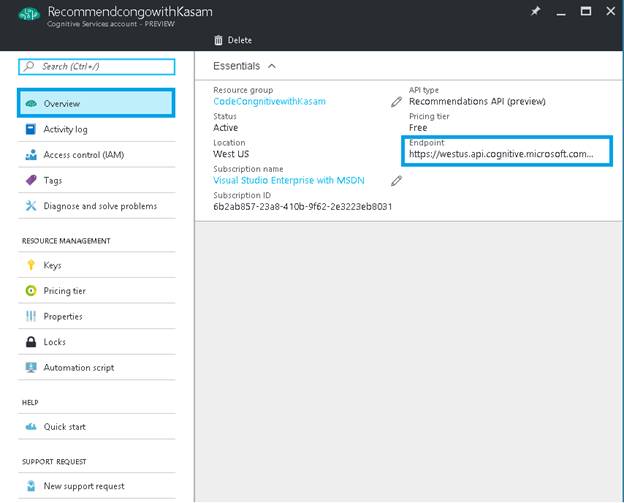The width and height of the screenshot is (624, 503).
Task: Open the CodeCongnitivewithKasam resource group link
Action: click(x=269, y=101)
